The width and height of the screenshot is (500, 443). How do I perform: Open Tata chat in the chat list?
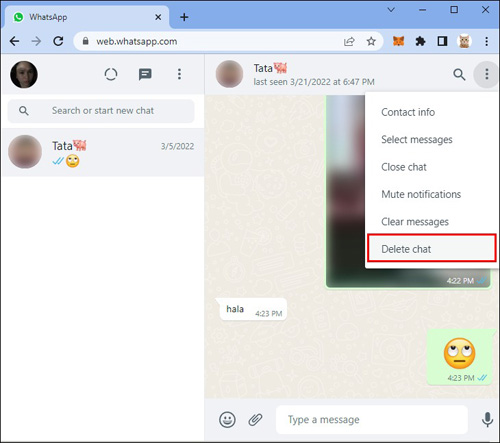coord(103,153)
